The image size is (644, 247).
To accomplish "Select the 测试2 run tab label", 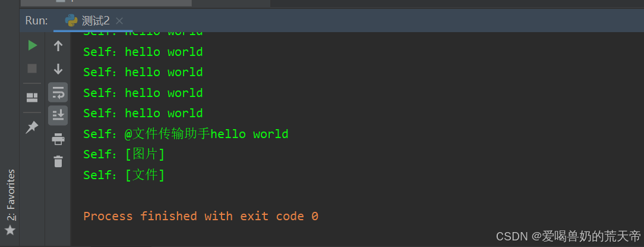I will (x=95, y=20).
